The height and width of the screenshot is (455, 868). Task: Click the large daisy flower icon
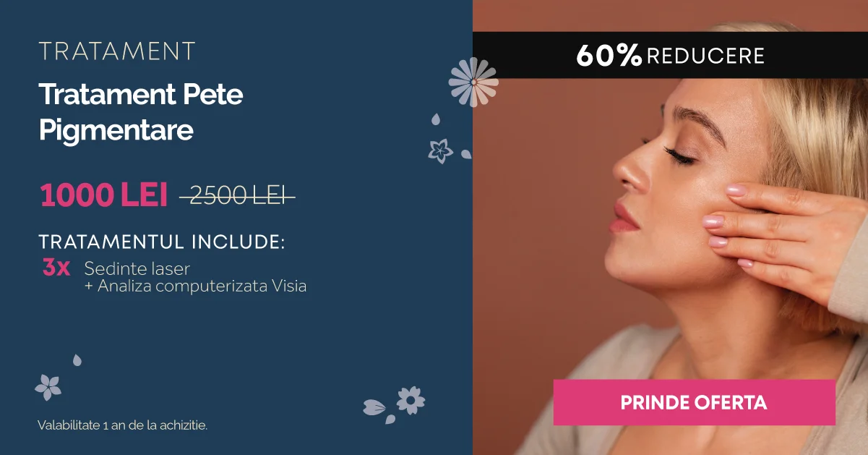pyautogui.click(x=473, y=82)
